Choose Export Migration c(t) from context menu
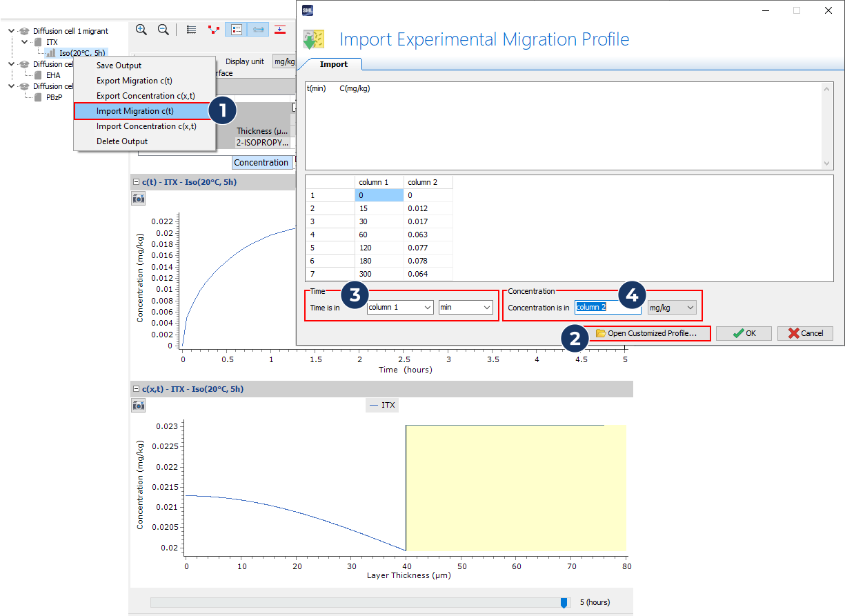845x616 pixels. click(x=134, y=81)
